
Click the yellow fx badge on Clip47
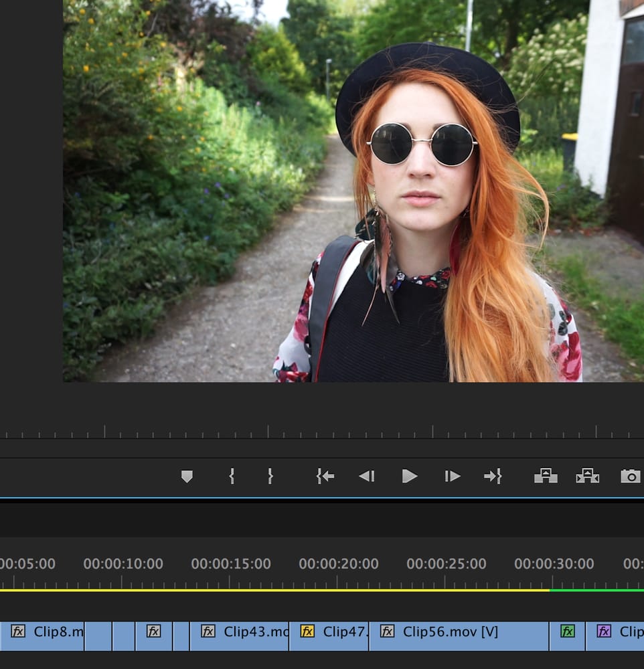click(307, 631)
